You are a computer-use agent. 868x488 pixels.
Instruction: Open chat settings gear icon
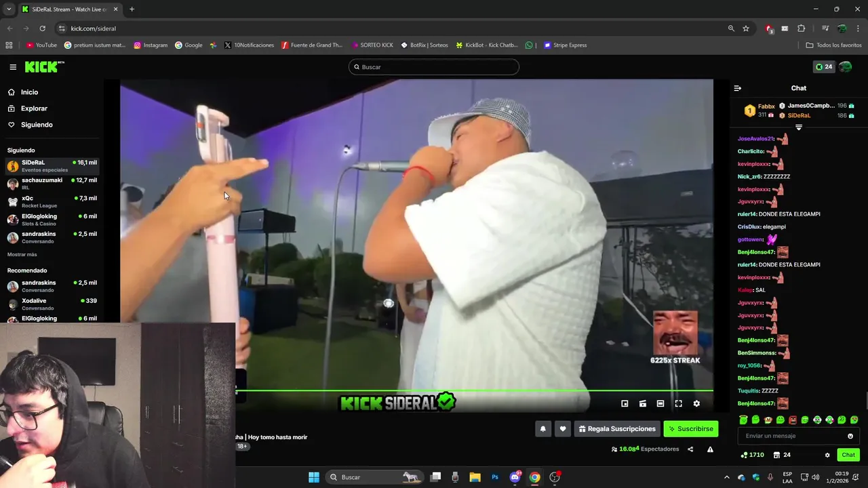click(827, 455)
